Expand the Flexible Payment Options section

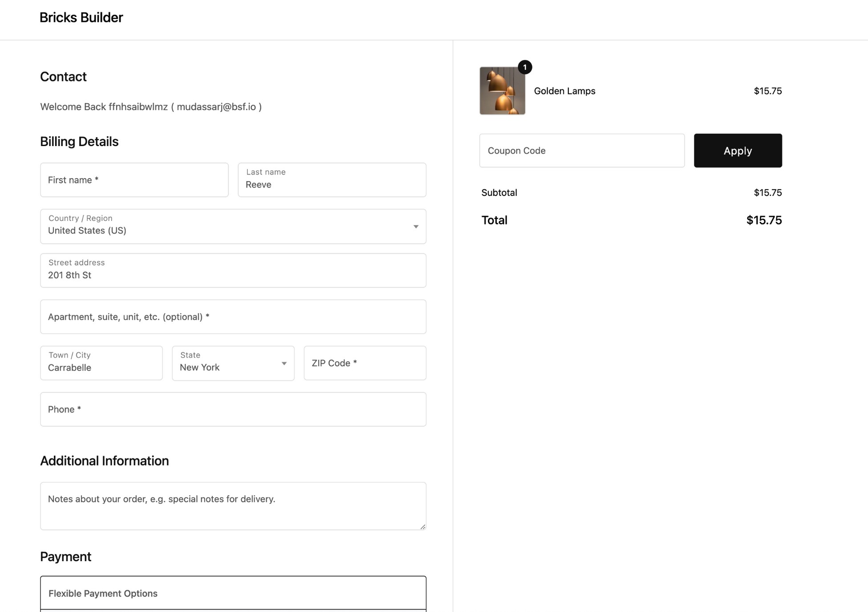(x=234, y=593)
